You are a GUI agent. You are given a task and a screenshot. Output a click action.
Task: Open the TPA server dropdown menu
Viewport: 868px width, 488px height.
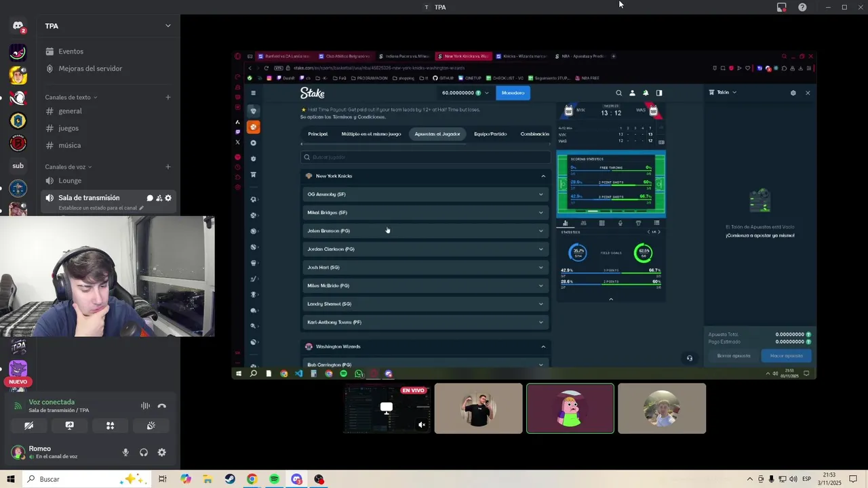(x=168, y=26)
